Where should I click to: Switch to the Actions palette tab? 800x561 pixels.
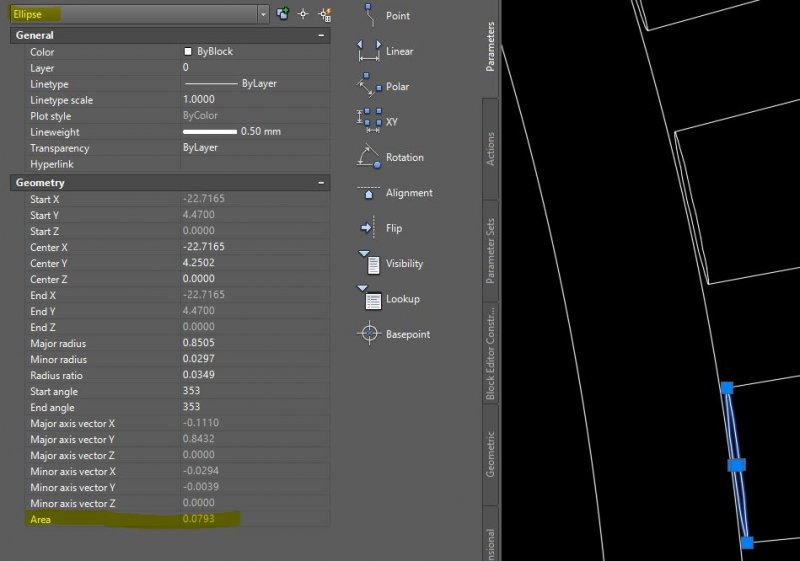(x=490, y=150)
